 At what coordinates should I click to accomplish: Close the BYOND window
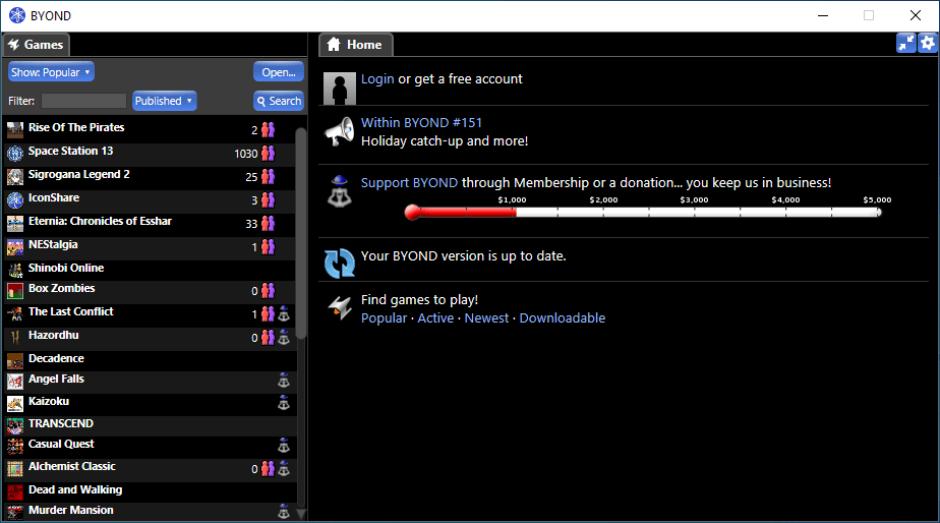(915, 16)
